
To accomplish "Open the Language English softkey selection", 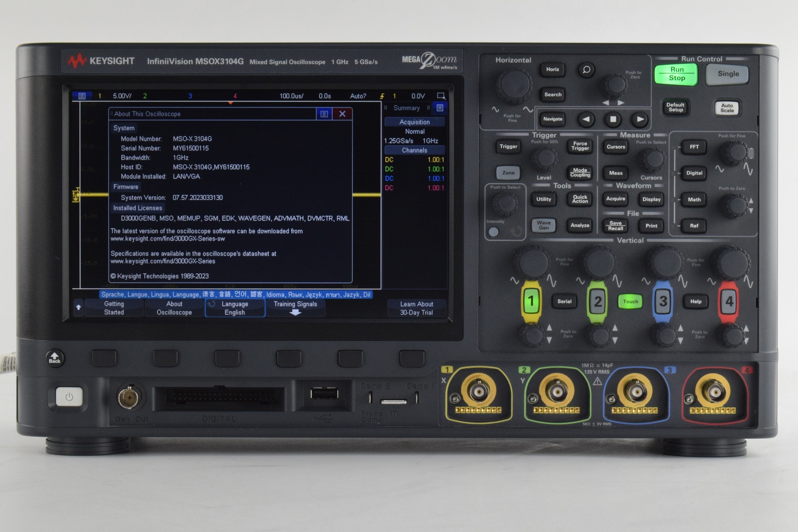I will click(234, 308).
